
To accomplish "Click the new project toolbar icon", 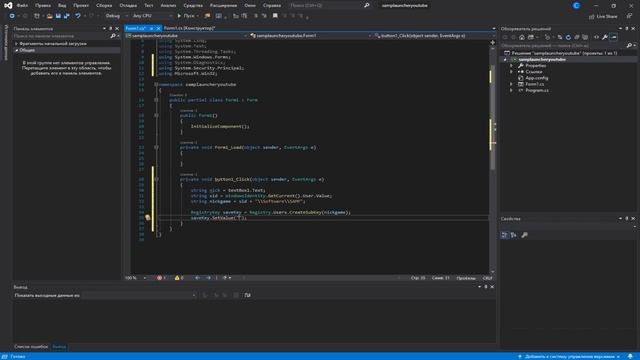I will coord(37,16).
